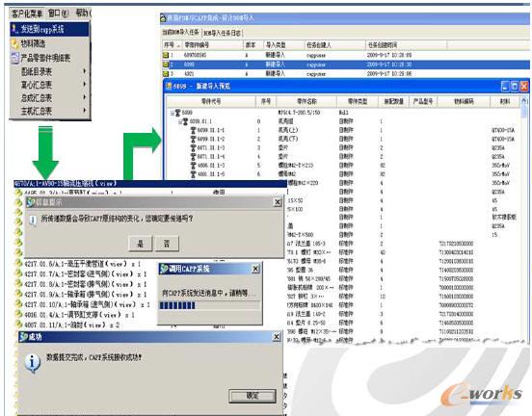Collapse the 6099 root tree node

(173, 113)
